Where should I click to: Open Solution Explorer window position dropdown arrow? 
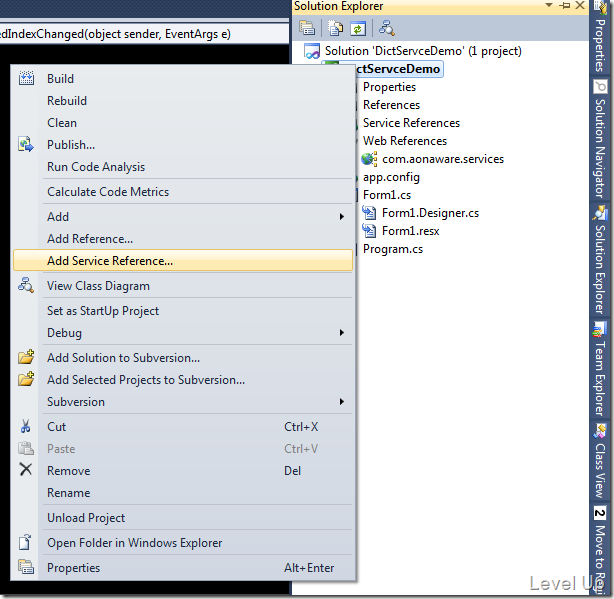click(x=549, y=5)
